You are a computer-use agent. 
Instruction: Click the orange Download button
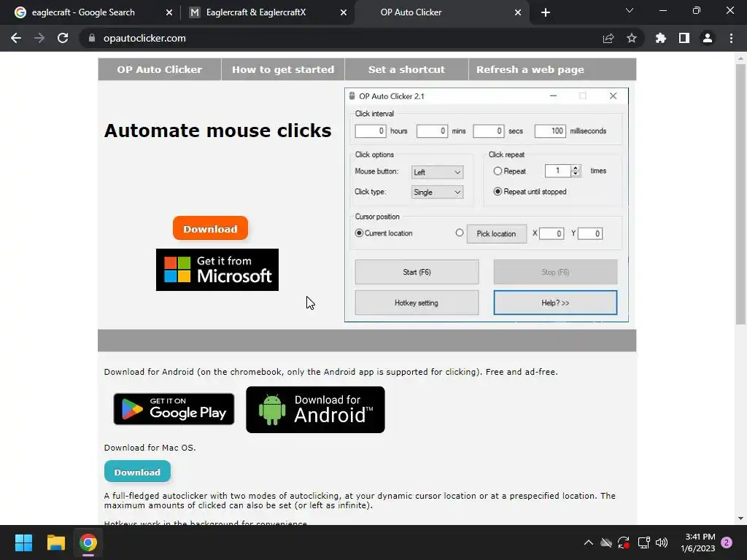tap(210, 228)
